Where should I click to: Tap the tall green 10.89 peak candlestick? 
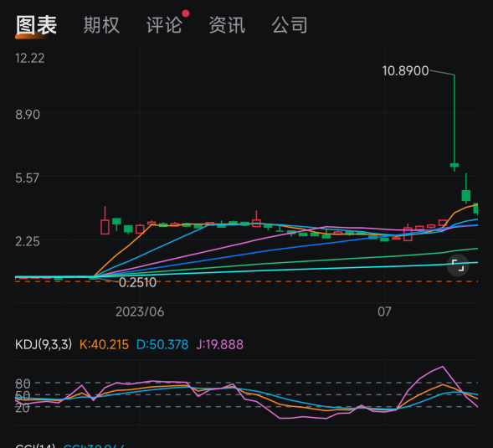point(454,123)
